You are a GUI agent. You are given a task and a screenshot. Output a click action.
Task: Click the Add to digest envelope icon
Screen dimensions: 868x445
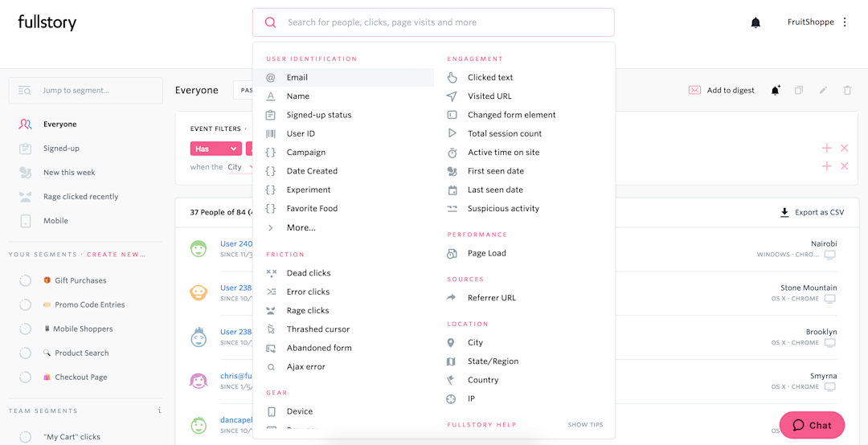tap(694, 90)
